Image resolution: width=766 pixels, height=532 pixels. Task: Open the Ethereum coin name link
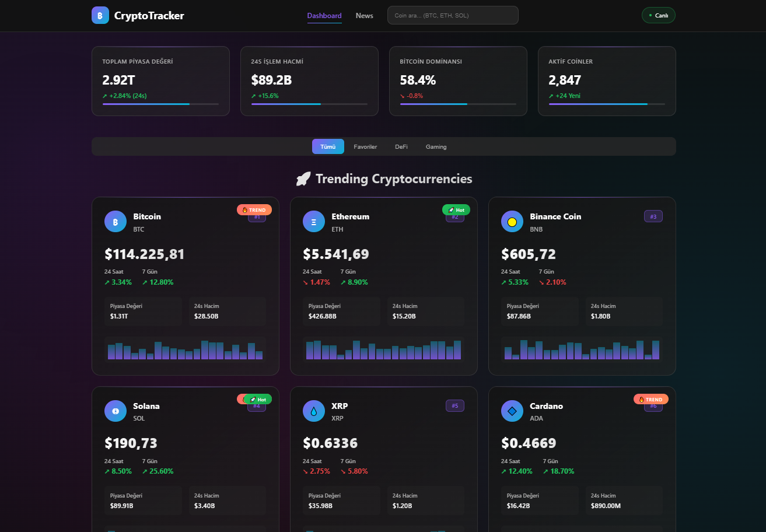351,216
